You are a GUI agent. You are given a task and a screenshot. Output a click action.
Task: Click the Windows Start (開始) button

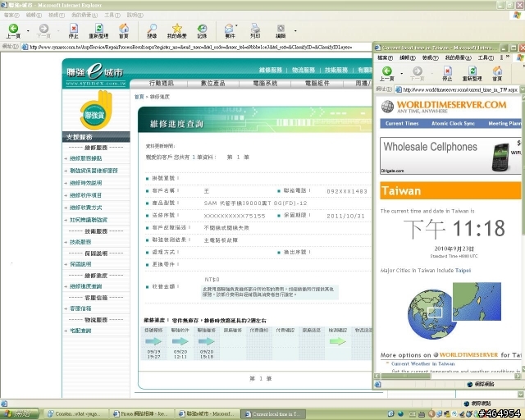pos(20,414)
